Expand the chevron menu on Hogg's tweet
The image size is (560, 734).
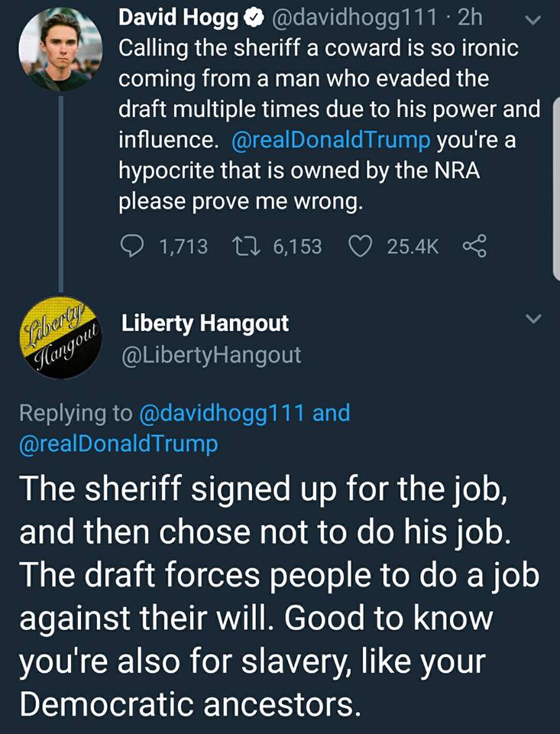[x=532, y=21]
